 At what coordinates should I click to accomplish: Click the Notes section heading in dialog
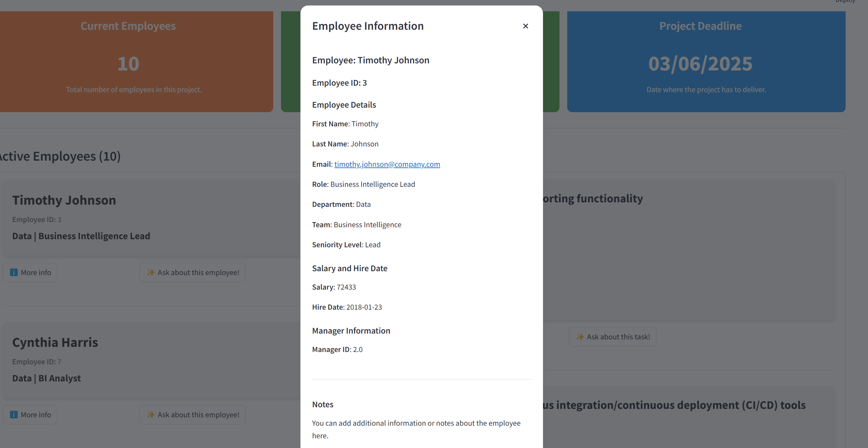pyautogui.click(x=322, y=404)
